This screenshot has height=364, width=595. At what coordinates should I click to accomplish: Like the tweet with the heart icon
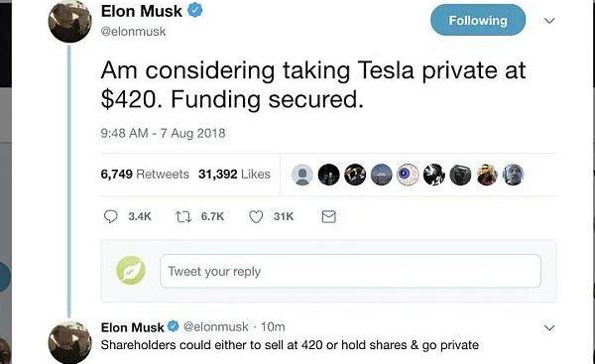point(256,217)
